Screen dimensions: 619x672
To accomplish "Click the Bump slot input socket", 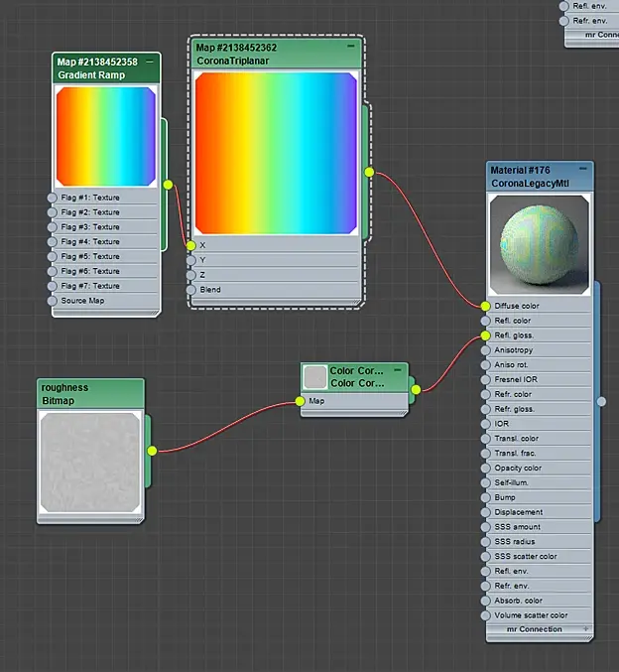I will click(x=485, y=497).
